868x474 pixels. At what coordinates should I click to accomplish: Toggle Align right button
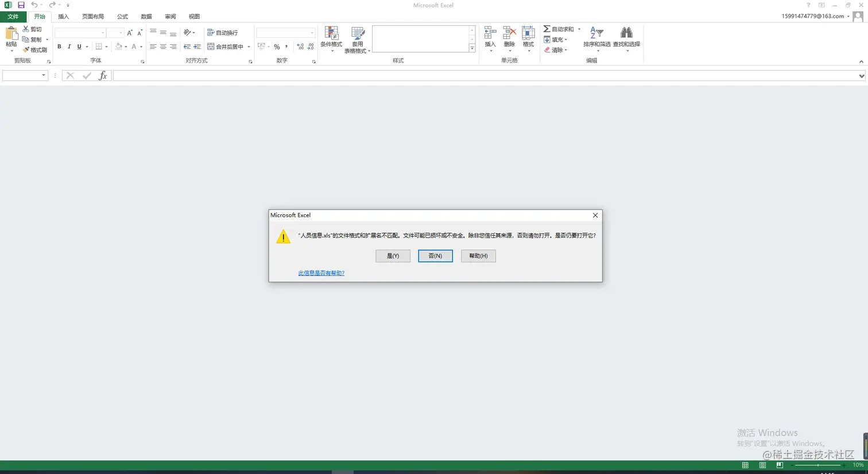click(173, 47)
